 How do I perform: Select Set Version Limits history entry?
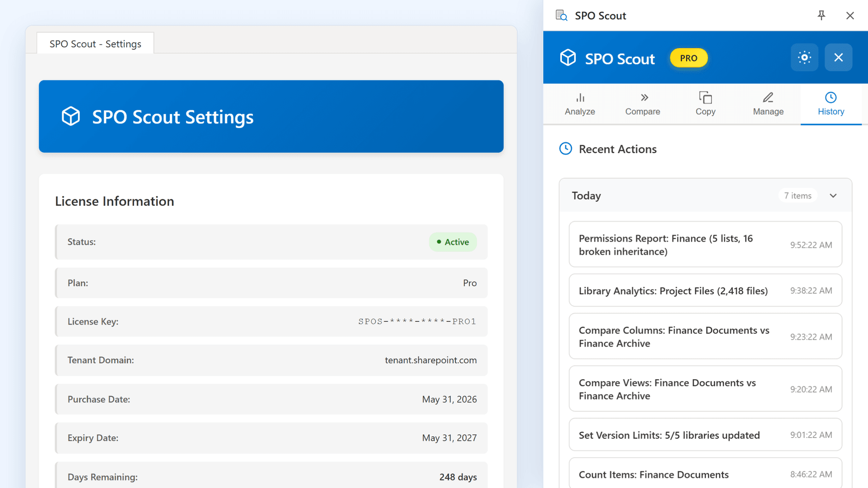tap(705, 435)
